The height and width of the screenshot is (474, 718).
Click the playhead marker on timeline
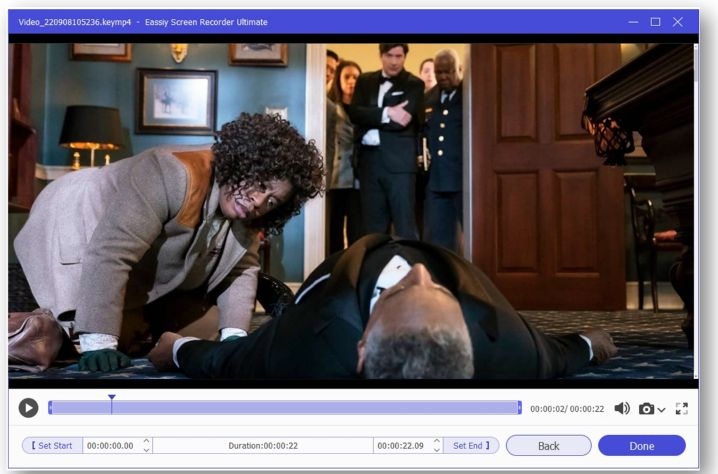click(x=112, y=398)
